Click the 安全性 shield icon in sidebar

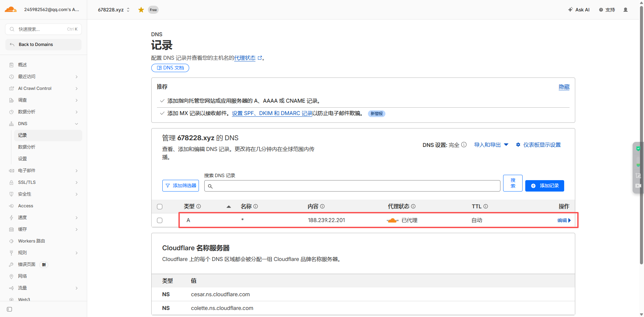11,194
